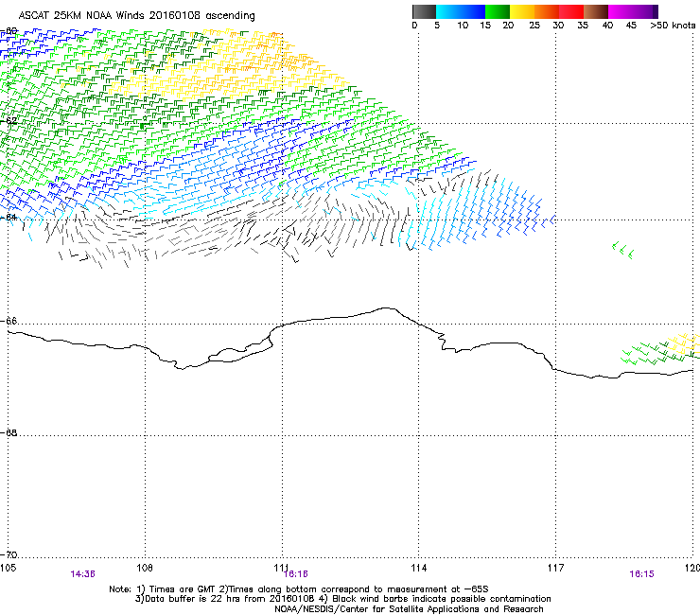Screen dimensions: 700x615
Task: Click the note 'Times are GMT' line
Action: (x=299, y=589)
